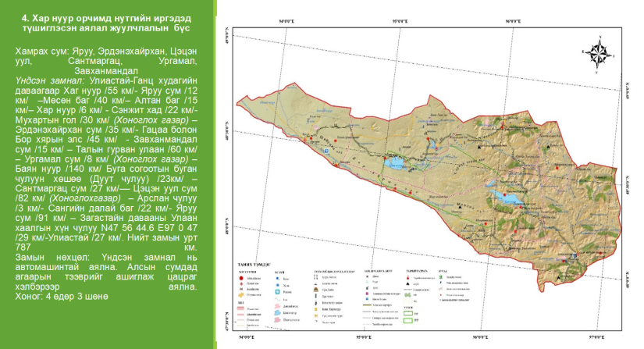Image resolution: width=644 pixels, height=349 pixels.
Task: Click the centered word "Завханмандал"
Action: [x=106, y=70]
